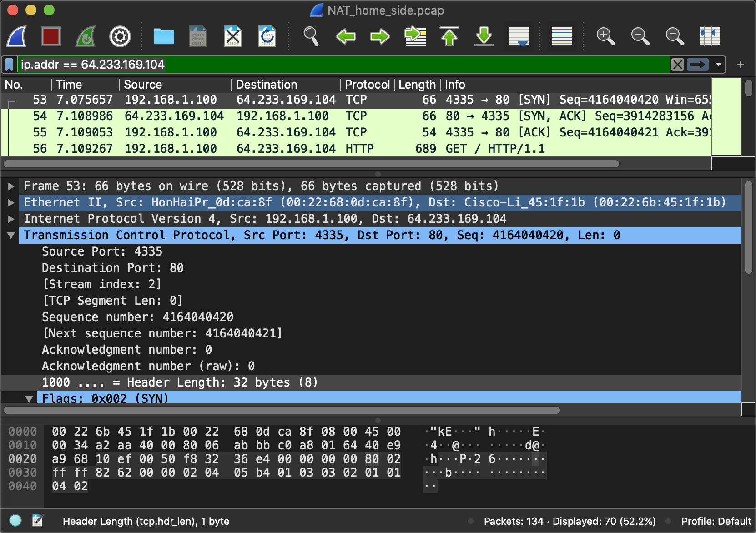
Task: Toggle auto-scroll during live capture
Action: click(x=519, y=36)
